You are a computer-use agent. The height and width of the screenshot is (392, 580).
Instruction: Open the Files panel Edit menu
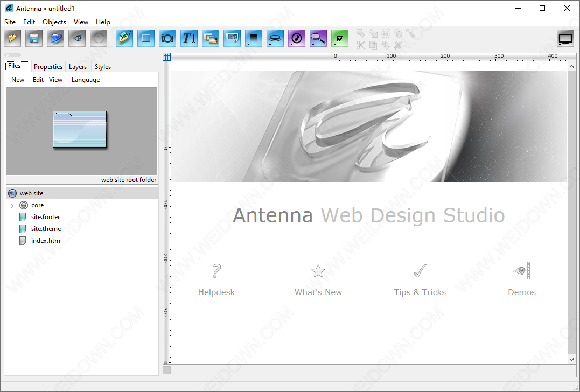38,80
